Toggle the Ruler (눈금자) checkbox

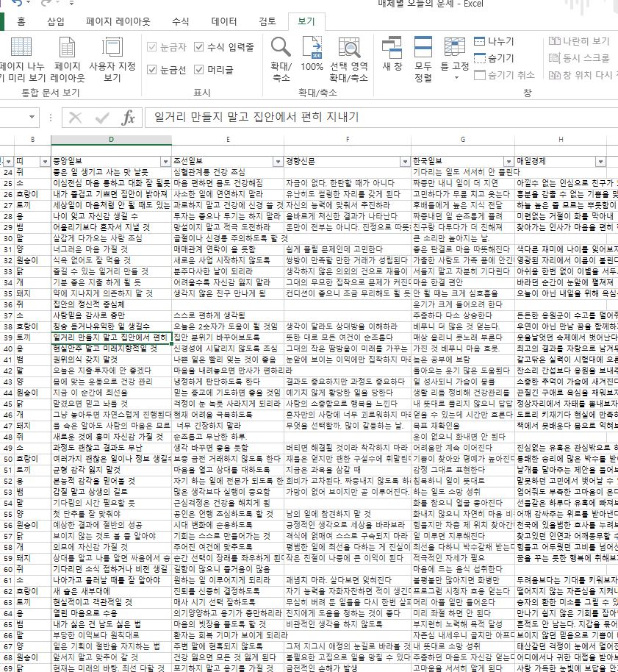[x=167, y=47]
